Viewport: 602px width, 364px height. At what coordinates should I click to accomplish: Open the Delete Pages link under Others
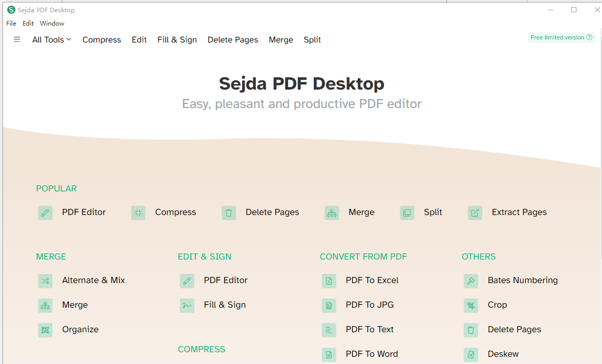[514, 330]
